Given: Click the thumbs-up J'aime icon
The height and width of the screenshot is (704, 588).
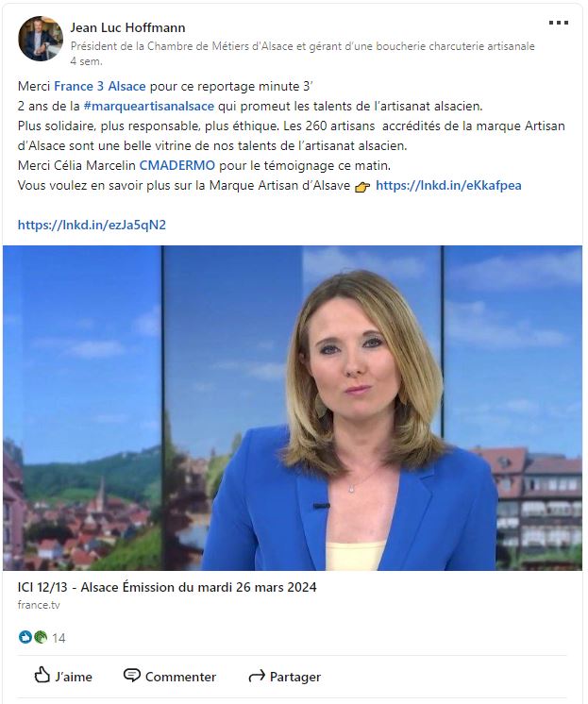Looking at the screenshot, I should 42,675.
